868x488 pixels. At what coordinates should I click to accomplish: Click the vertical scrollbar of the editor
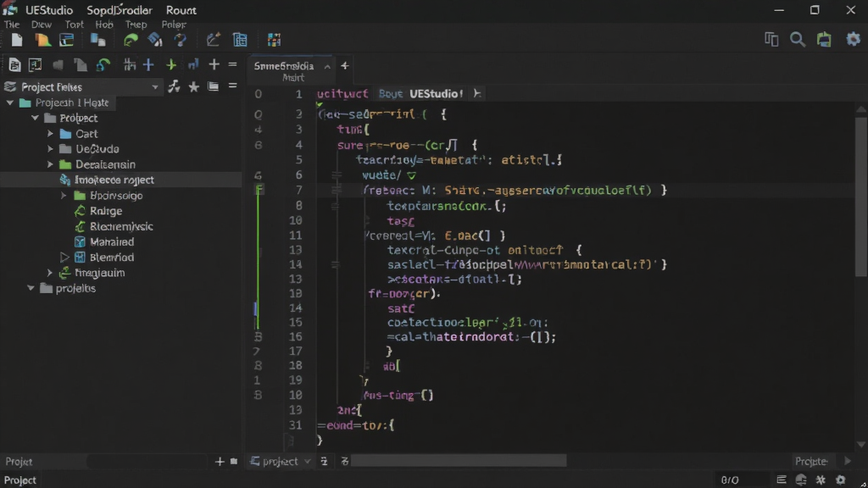(861, 197)
